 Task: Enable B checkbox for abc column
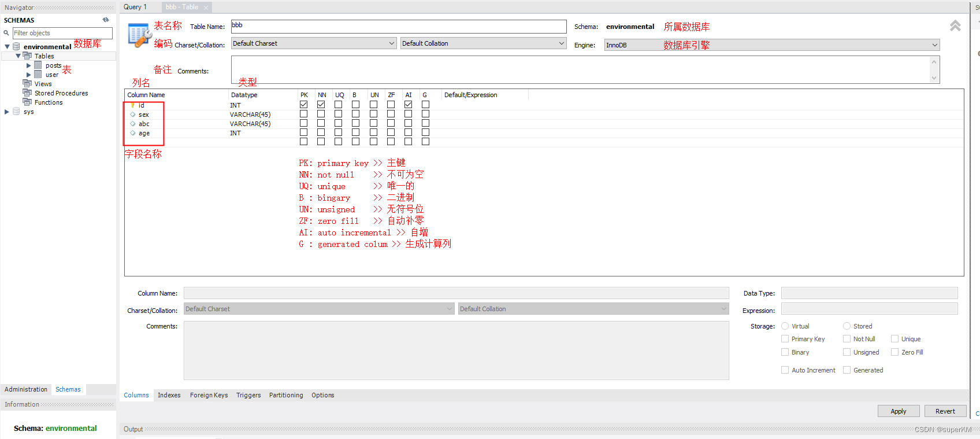(356, 123)
